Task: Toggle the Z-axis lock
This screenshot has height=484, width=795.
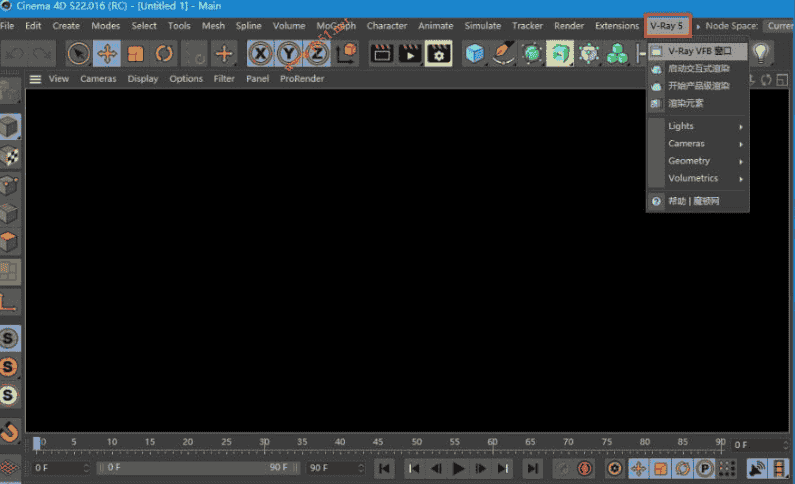Action: tap(317, 53)
